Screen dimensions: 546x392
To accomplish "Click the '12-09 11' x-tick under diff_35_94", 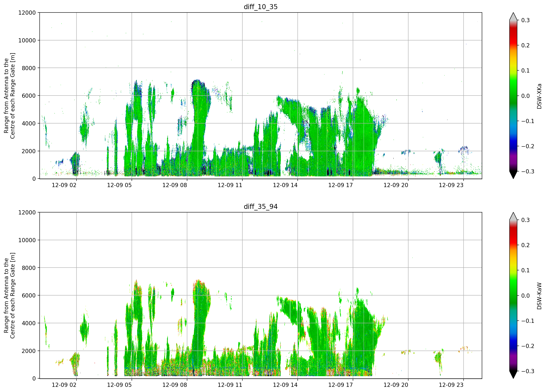I will 230,385.
